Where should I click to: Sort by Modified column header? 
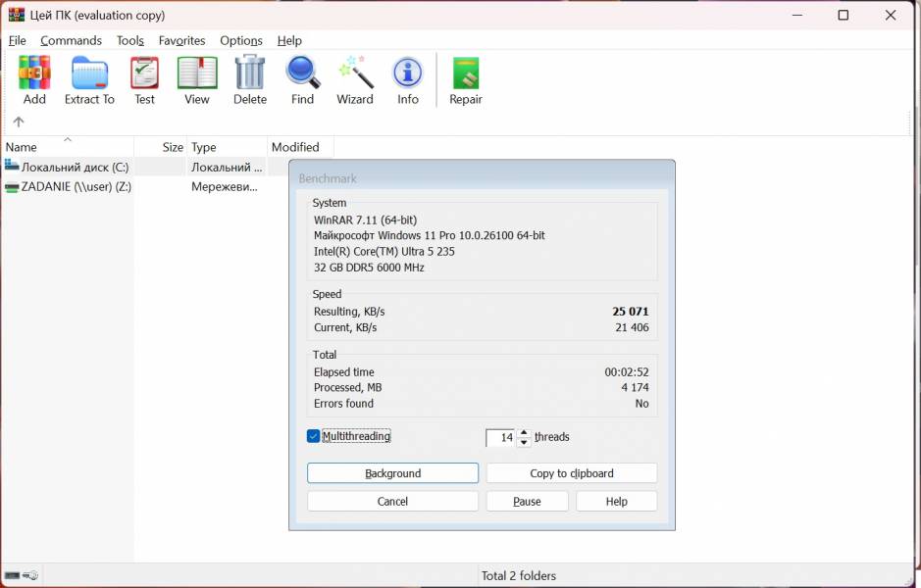pyautogui.click(x=301, y=147)
